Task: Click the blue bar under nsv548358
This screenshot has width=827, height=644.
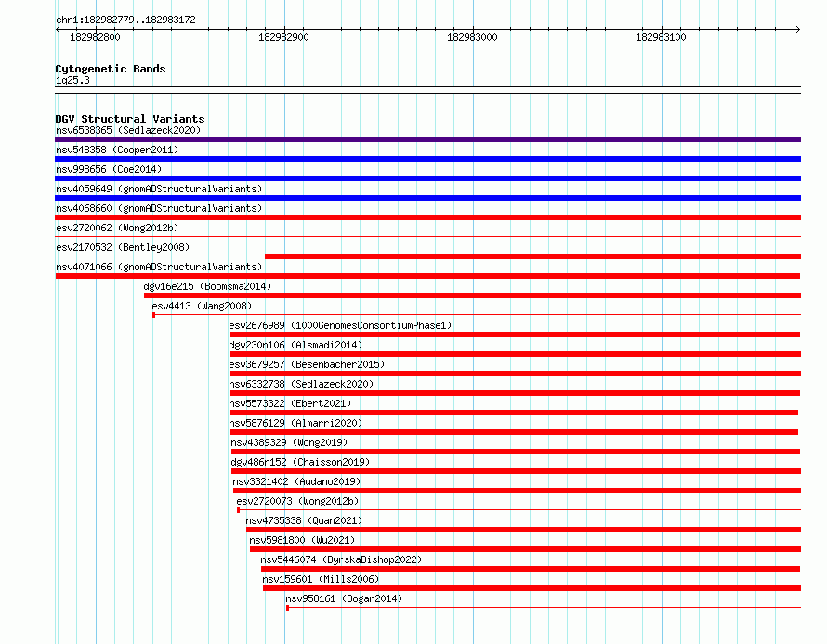Action: point(427,159)
